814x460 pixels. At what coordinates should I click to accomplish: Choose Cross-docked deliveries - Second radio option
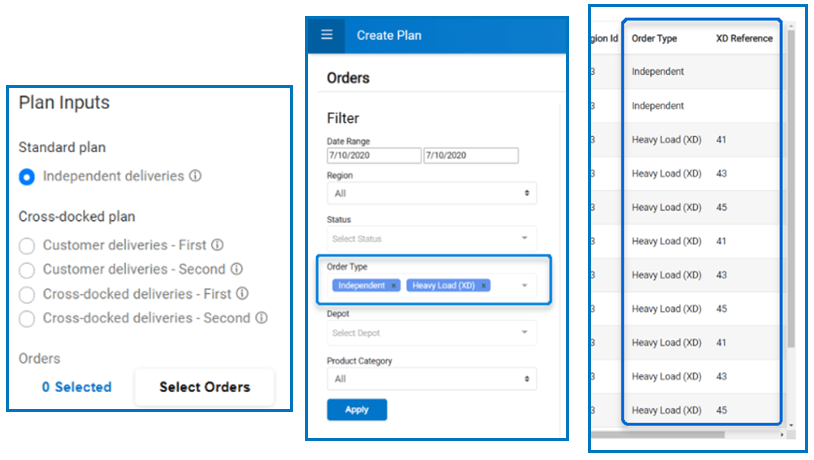pos(27,318)
